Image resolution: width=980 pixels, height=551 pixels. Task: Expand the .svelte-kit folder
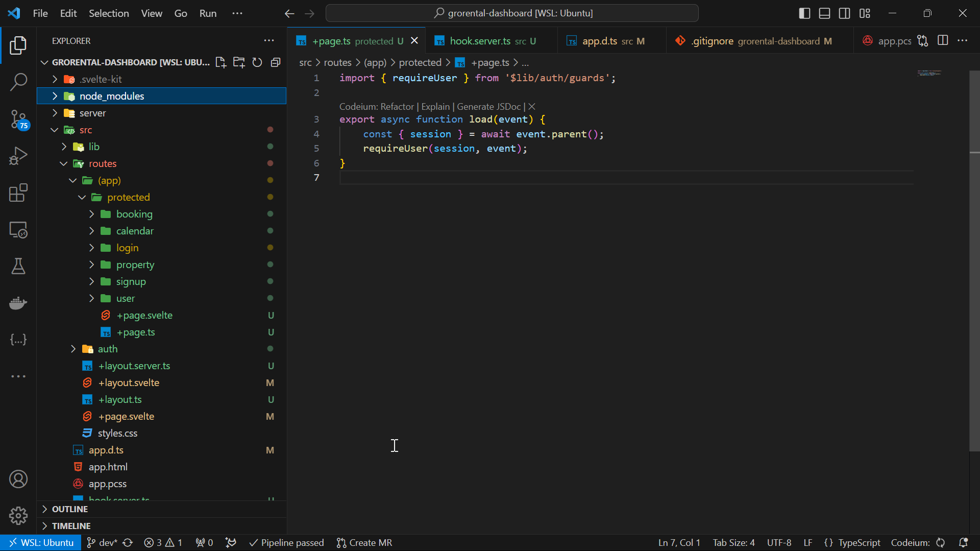[161, 79]
